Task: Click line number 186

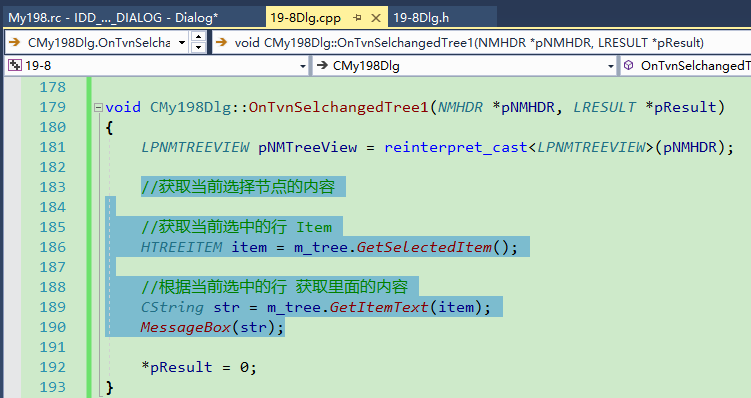Action: pos(53,247)
